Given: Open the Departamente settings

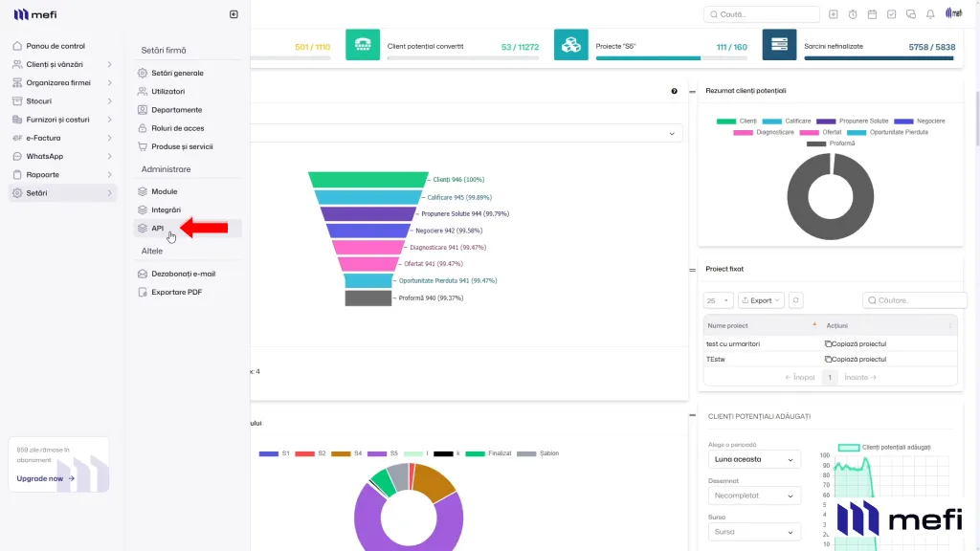Looking at the screenshot, I should [176, 110].
